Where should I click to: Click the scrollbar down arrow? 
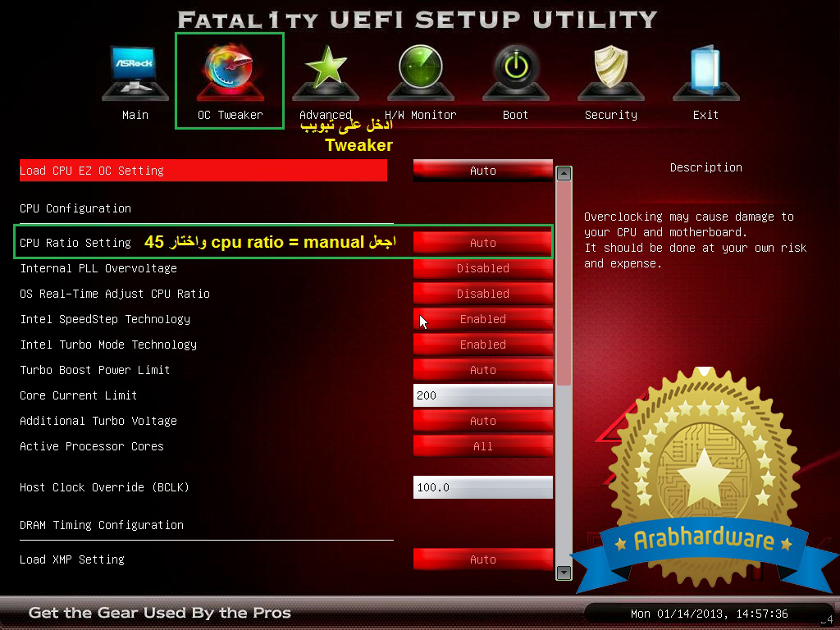click(x=564, y=572)
